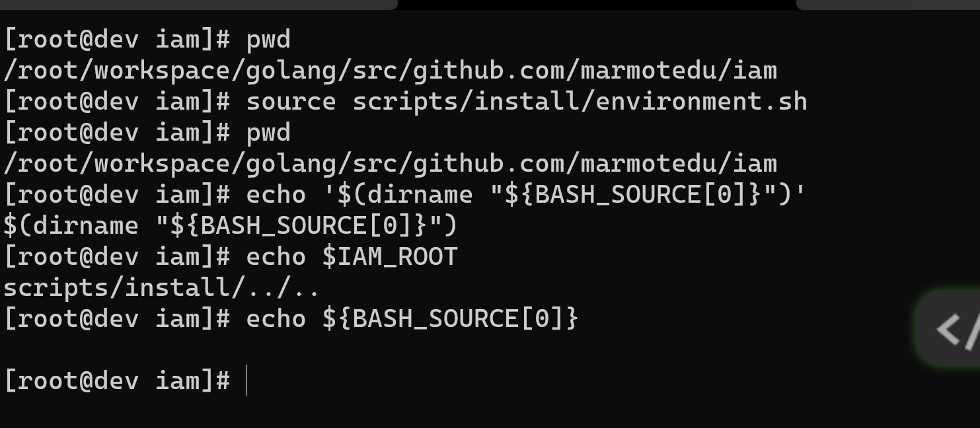Click the echo $IAM_ROOT command
The image size is (980, 428).
[231, 256]
